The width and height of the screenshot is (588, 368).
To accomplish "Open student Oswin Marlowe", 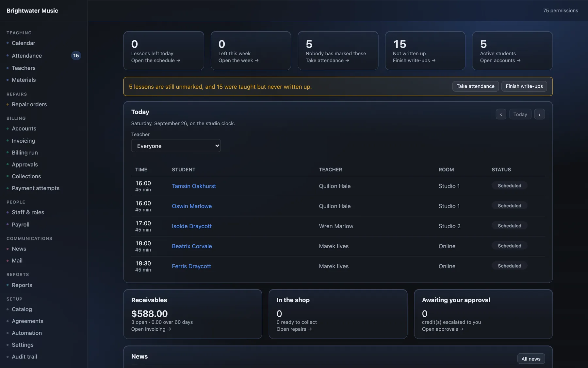I will click(192, 206).
